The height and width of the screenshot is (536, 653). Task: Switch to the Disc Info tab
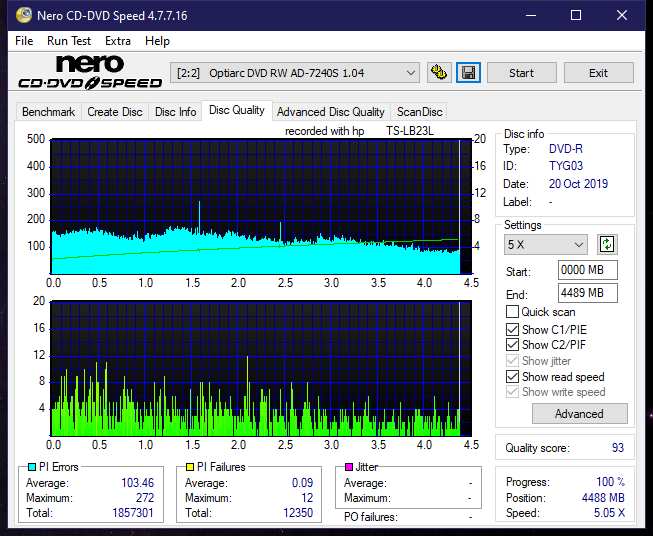tap(175, 112)
